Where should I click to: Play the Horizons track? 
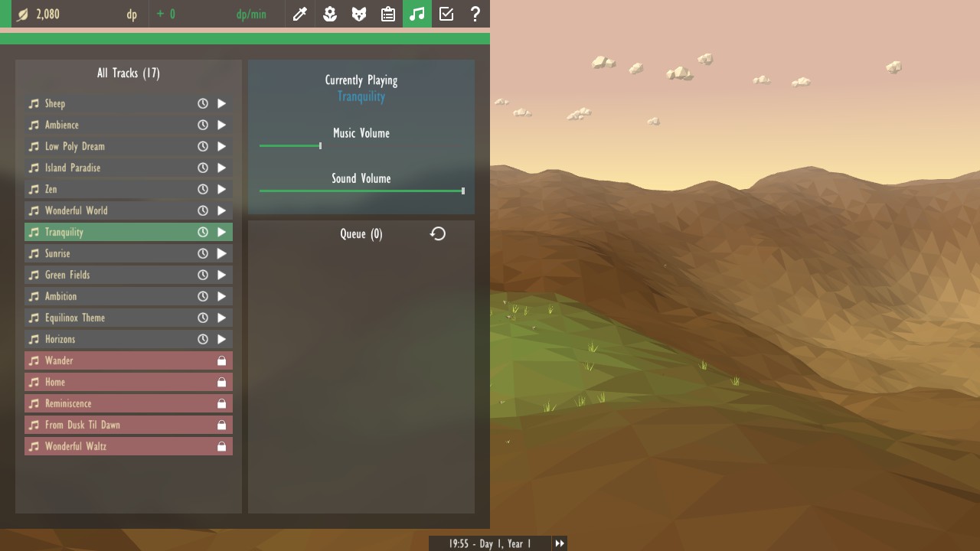pos(221,339)
